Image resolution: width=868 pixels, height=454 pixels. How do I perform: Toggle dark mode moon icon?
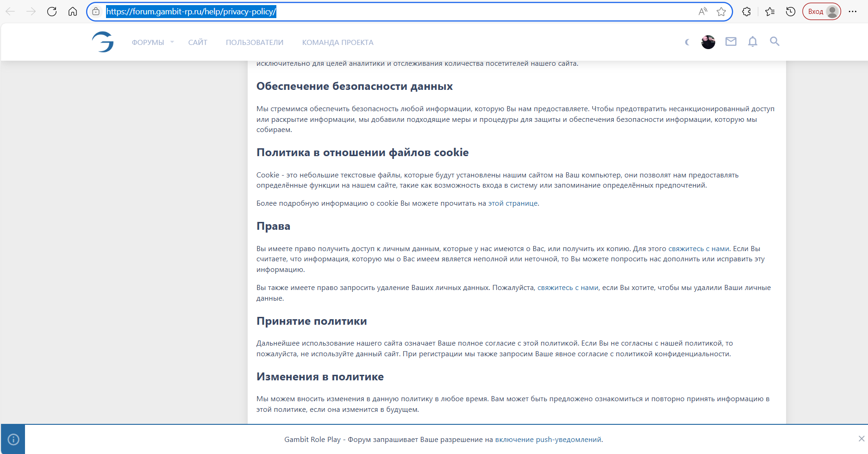[x=687, y=42]
